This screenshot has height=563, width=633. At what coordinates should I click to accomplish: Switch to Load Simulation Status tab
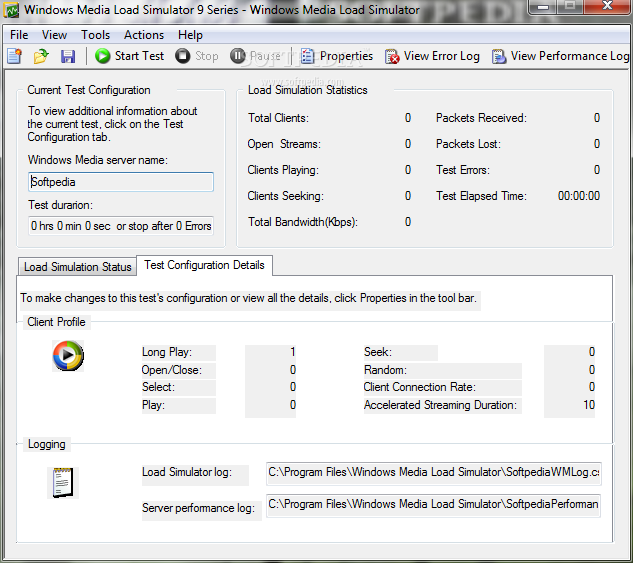point(78,267)
